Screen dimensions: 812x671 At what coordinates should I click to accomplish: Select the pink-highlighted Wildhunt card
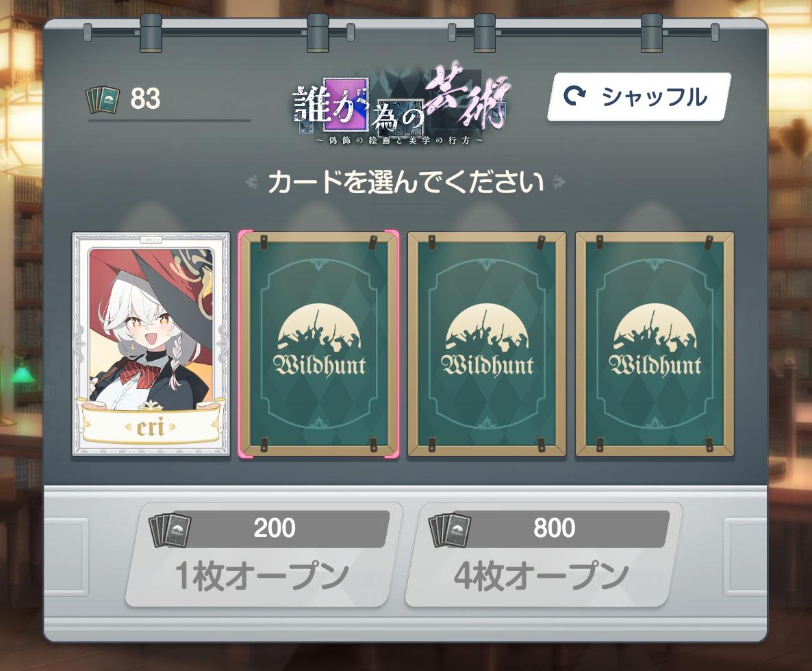click(318, 344)
